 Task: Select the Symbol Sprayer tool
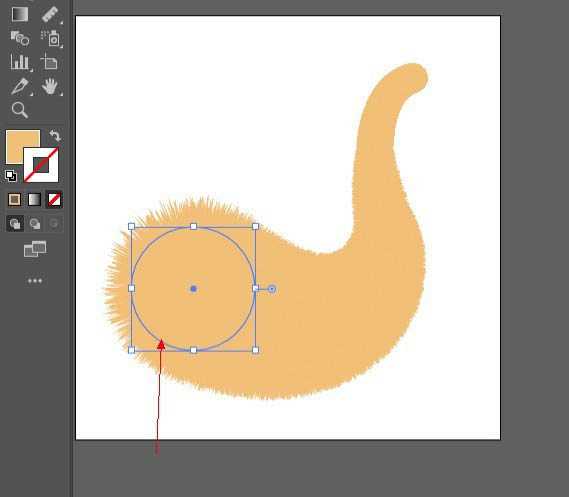coord(50,38)
